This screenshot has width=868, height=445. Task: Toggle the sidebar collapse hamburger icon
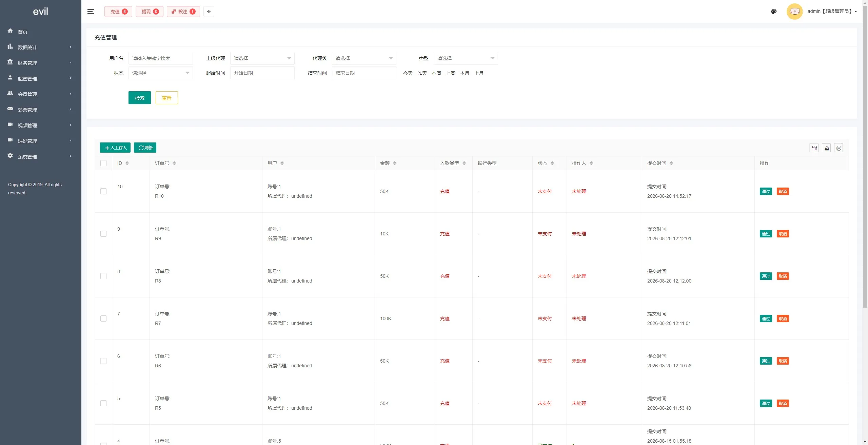click(91, 12)
